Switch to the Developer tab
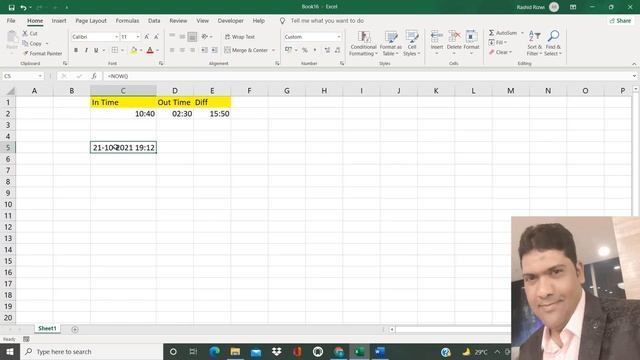 click(230, 20)
